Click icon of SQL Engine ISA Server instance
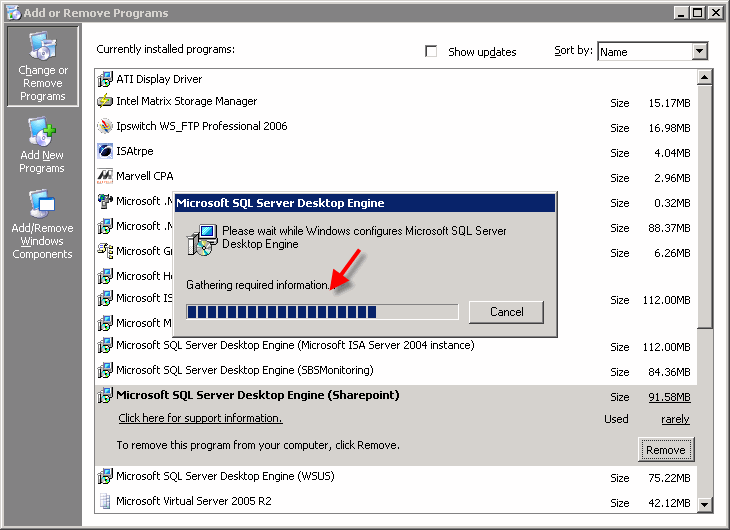This screenshot has width=730, height=530. [x=105, y=345]
